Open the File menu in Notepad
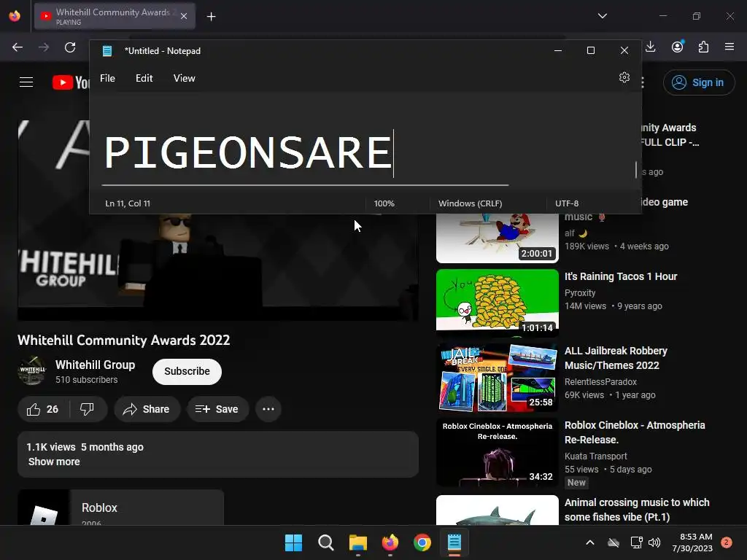Viewport: 747px width, 560px height. [x=108, y=78]
